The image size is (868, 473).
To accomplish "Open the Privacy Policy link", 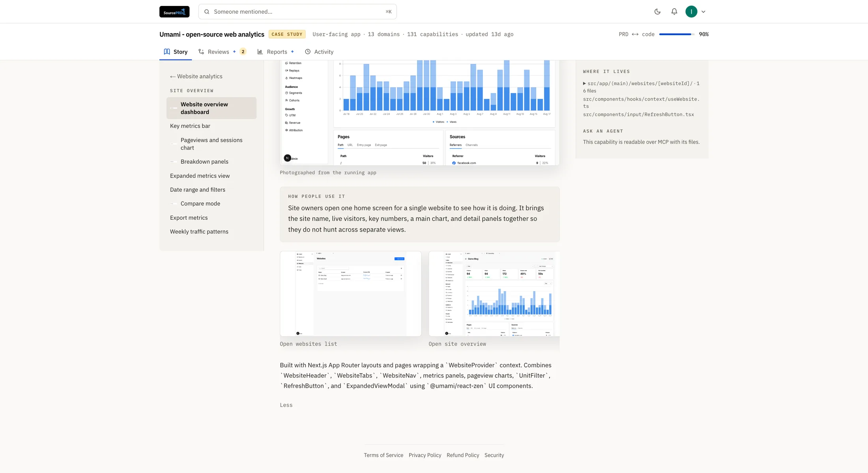I will click(425, 455).
